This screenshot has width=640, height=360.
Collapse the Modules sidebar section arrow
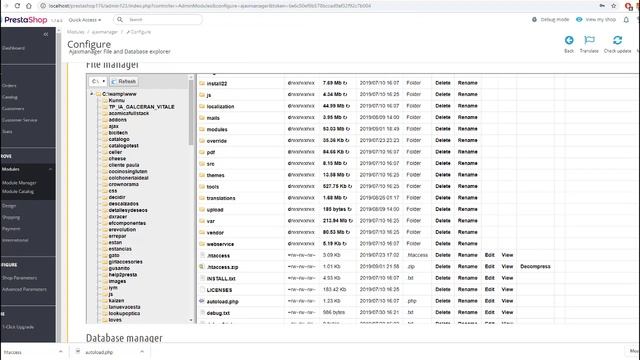tap(51, 169)
